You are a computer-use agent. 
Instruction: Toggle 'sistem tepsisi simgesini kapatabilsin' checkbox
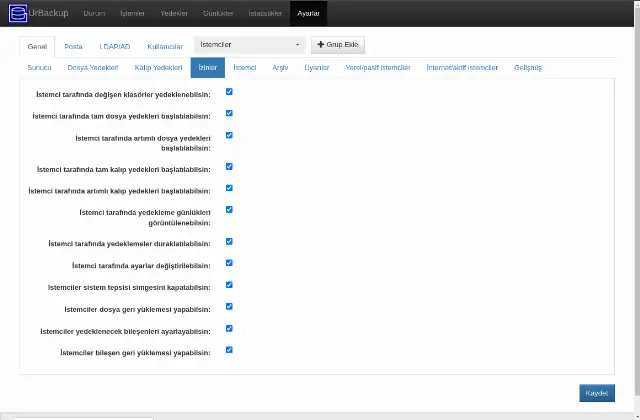click(x=229, y=285)
